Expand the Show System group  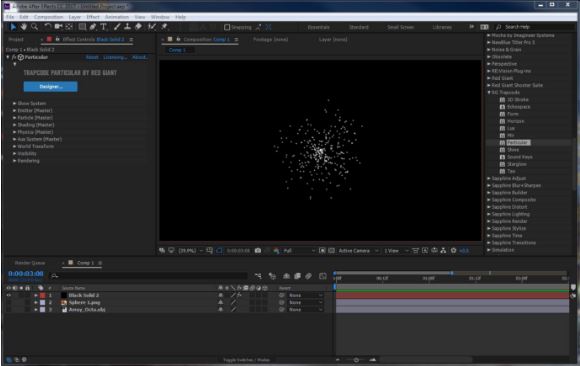click(x=14, y=103)
